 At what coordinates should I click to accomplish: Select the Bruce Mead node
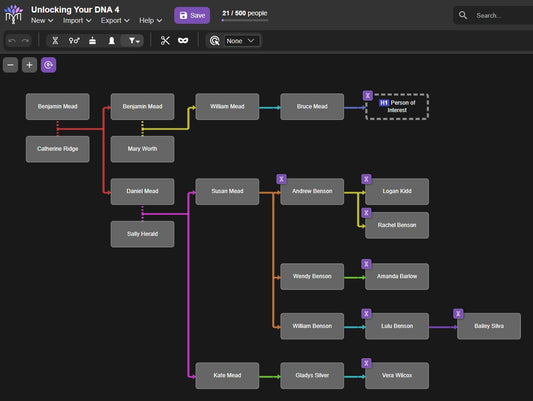click(x=312, y=106)
